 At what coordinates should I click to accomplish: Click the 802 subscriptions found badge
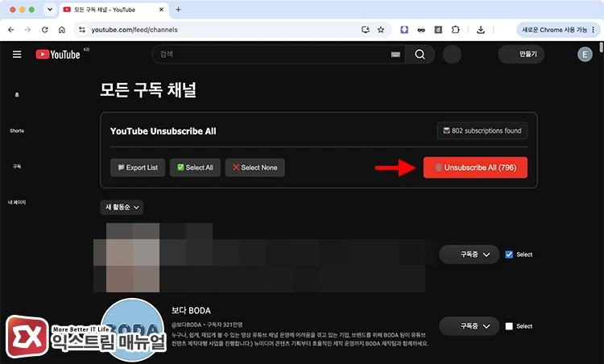pyautogui.click(x=482, y=131)
